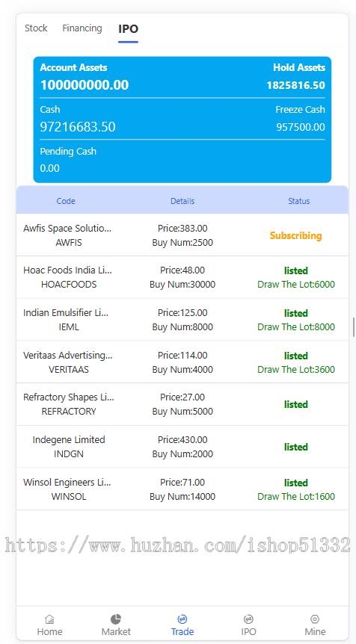356x644 pixels.
Task: Select the REFRACTORY Shapes row
Action: [182, 404]
